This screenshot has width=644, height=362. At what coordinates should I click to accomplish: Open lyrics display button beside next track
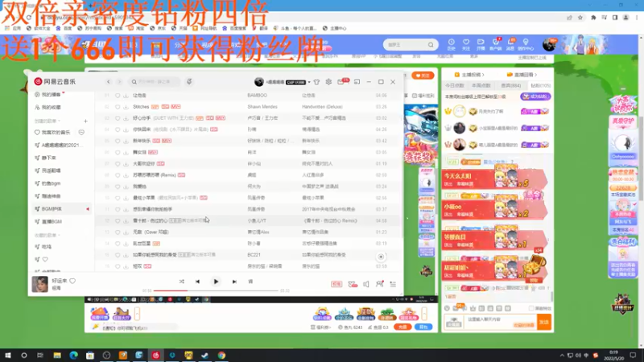(x=250, y=282)
